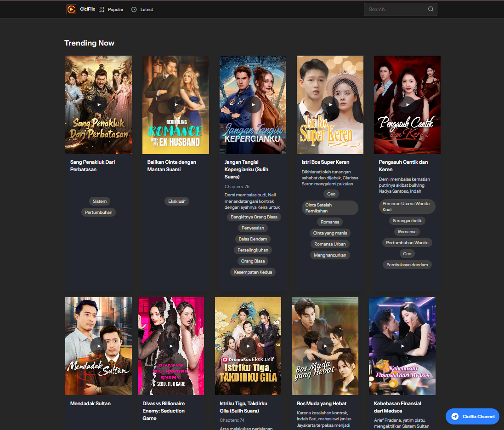Open the Popular menu item
This screenshot has width=504, height=430.
click(x=115, y=9)
